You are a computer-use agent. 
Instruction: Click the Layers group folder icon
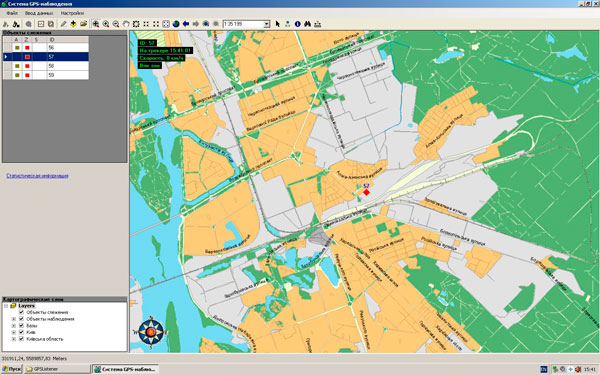(13, 306)
